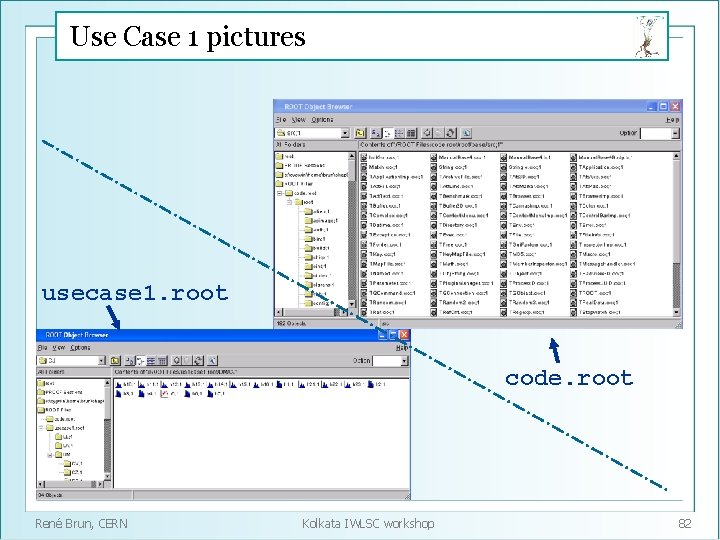
Task: Switch usecase1.root browser to small icons view
Action: (x=141, y=360)
